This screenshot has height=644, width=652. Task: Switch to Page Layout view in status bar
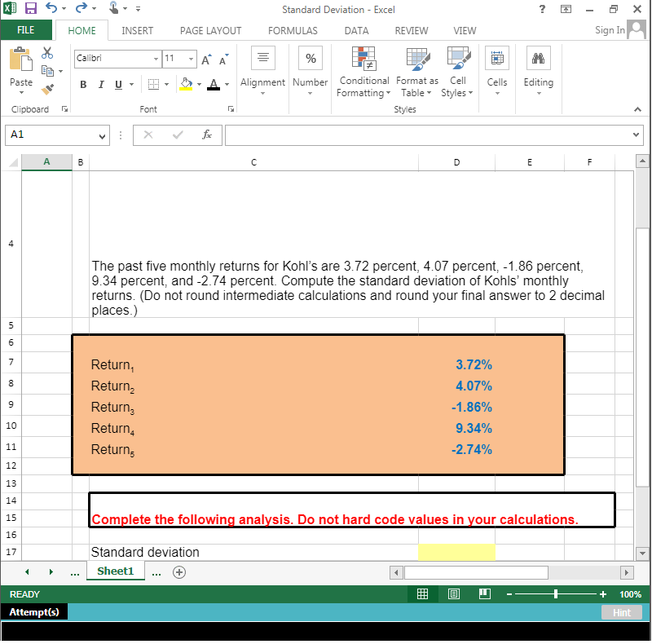tap(454, 594)
